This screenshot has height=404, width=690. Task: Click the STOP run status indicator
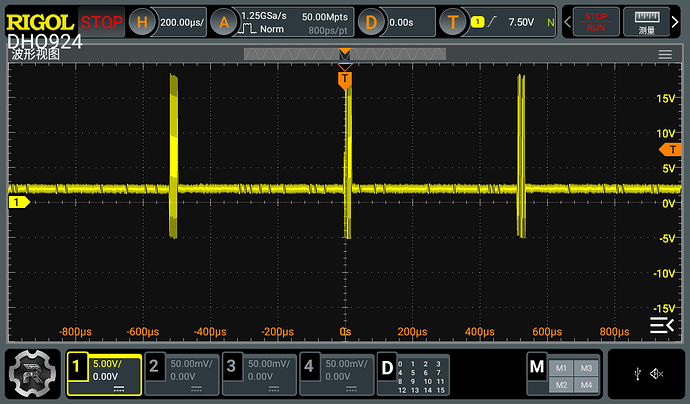pos(102,22)
